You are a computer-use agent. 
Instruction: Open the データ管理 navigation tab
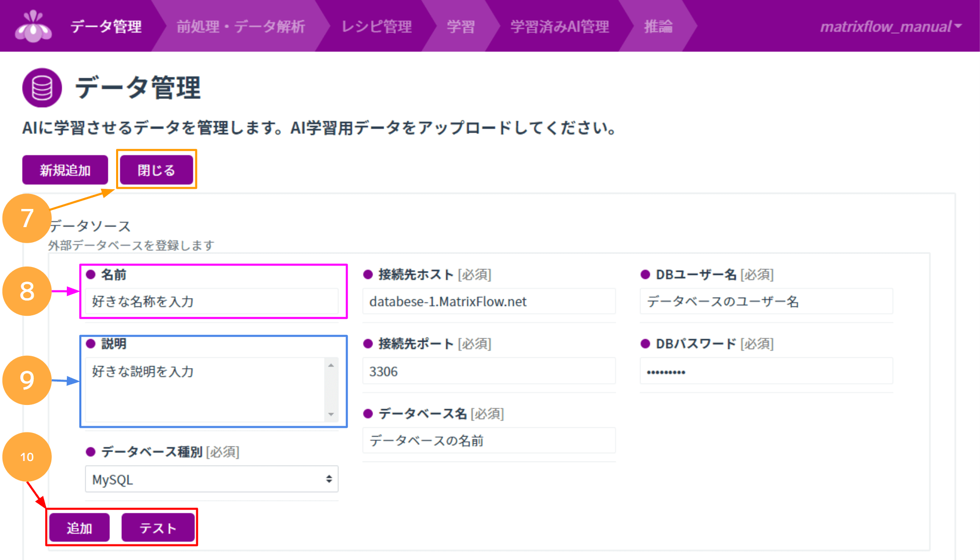(x=106, y=26)
